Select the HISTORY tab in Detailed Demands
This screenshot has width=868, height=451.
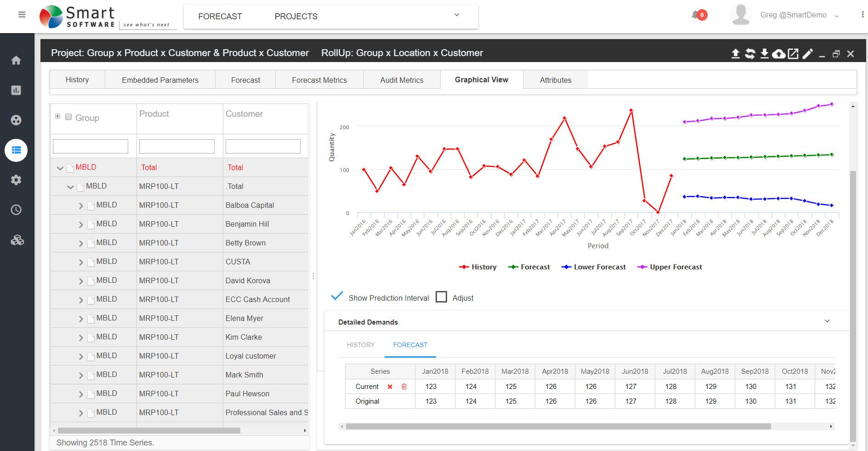pos(361,345)
